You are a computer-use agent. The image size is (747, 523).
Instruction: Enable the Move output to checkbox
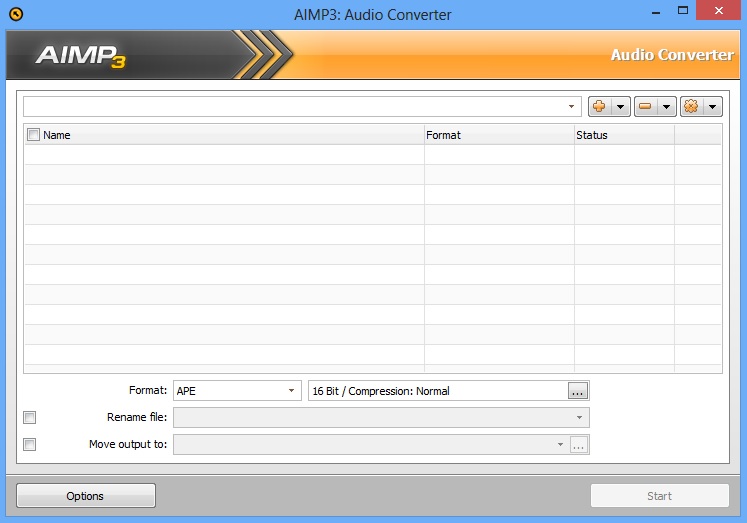click(x=30, y=444)
